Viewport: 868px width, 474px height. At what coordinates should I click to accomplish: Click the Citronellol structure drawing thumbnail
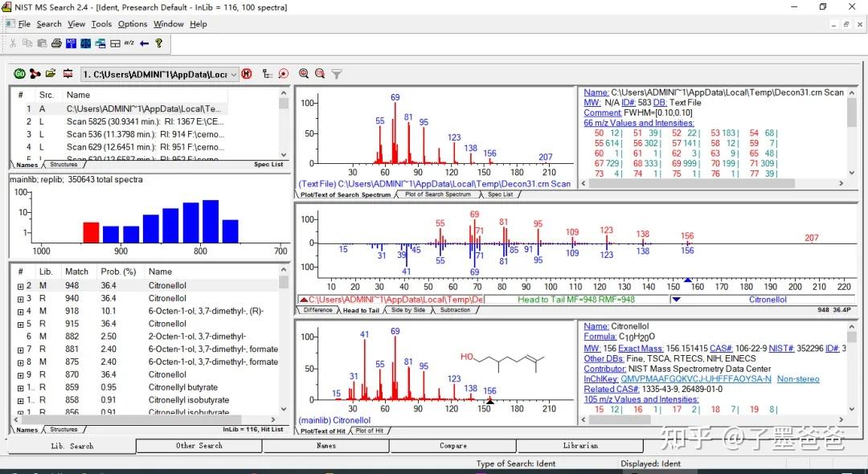(503, 363)
